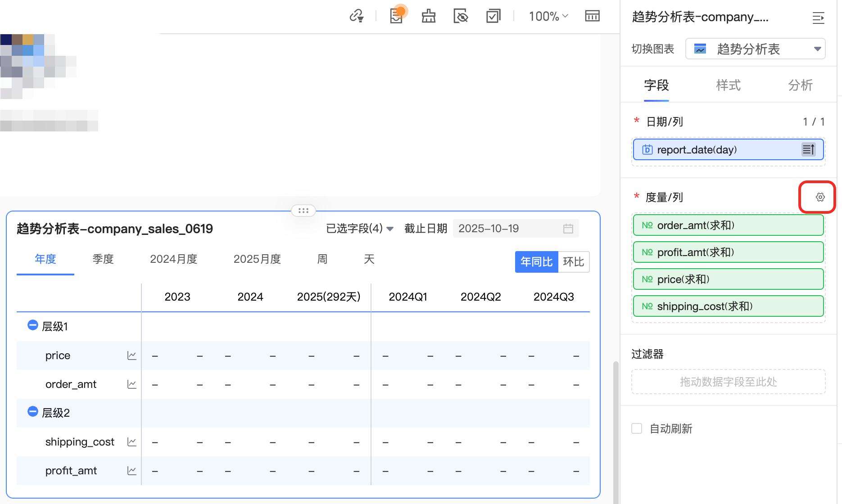Switch comparison to 环比
The height and width of the screenshot is (504, 842).
tap(573, 262)
